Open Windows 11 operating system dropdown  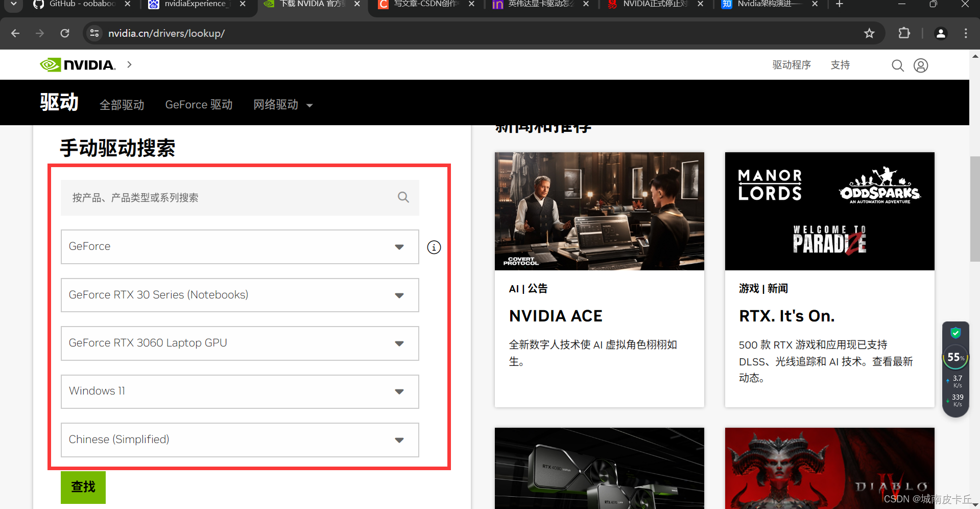point(240,391)
